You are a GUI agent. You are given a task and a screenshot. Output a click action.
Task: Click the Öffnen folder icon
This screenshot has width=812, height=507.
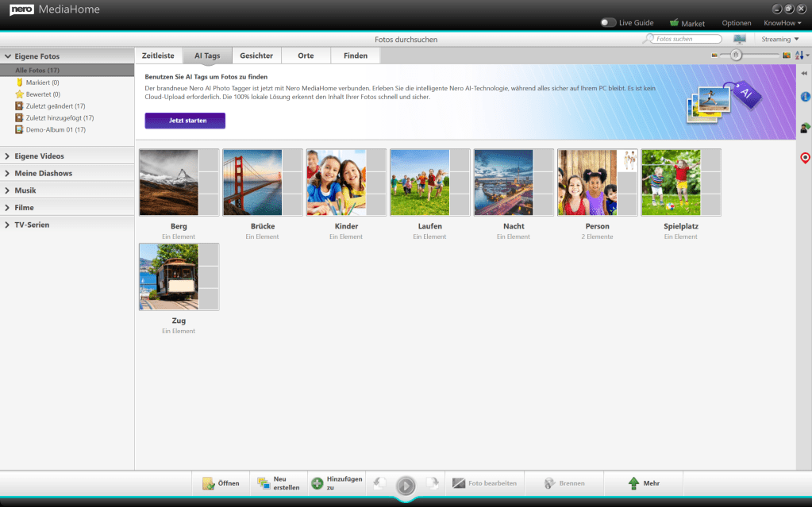click(209, 483)
